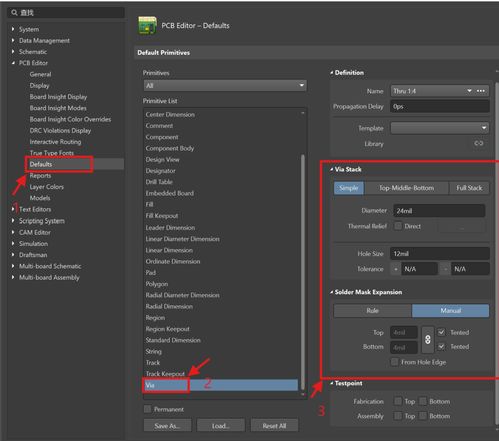Open the Name ellipsis options button
The image size is (499, 441).
click(481, 91)
